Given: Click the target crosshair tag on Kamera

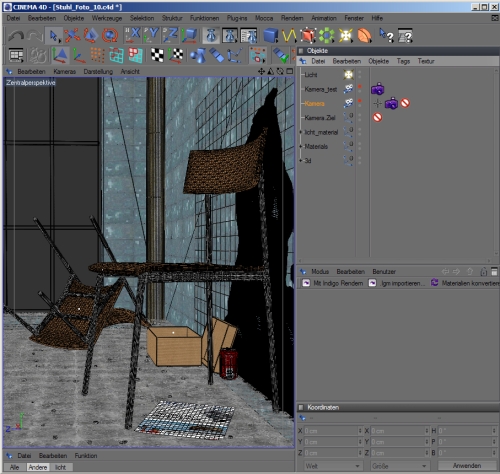Looking at the screenshot, I should [377, 103].
